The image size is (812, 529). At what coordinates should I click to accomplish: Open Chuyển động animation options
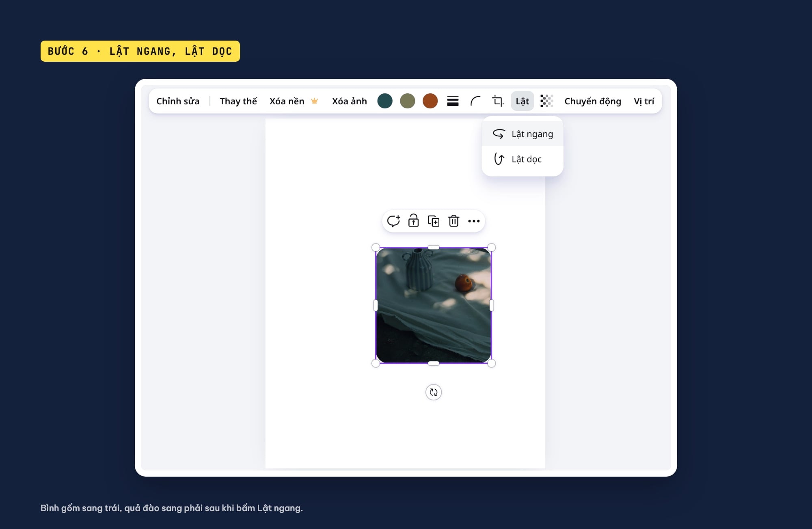coord(593,101)
